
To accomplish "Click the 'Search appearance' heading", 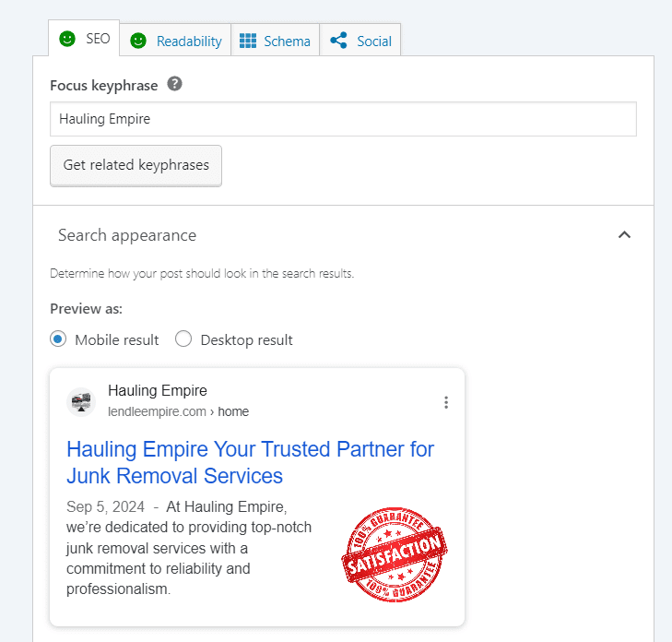I will (x=127, y=235).
